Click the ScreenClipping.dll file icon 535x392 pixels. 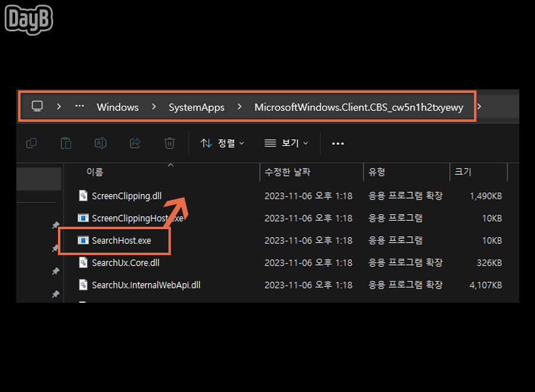pyautogui.click(x=83, y=195)
